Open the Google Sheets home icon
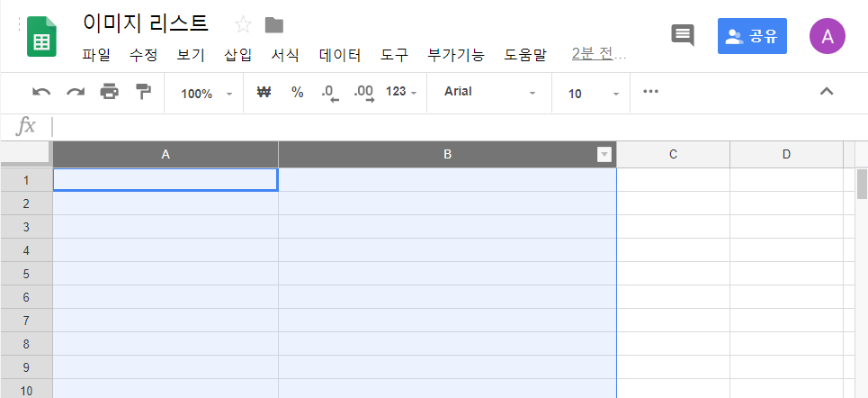The height and width of the screenshot is (398, 868). [41, 37]
